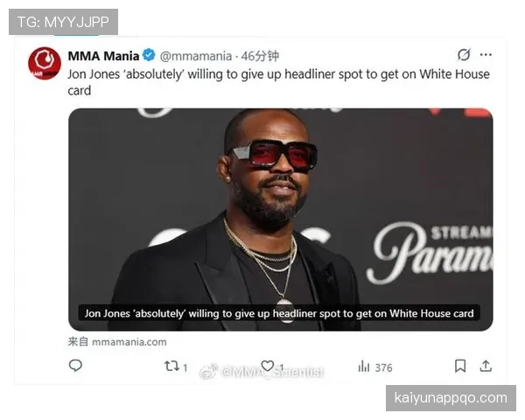Viewport: 525px width, 420px height.
Task: Open the @mmamania handle link
Action: [195, 56]
